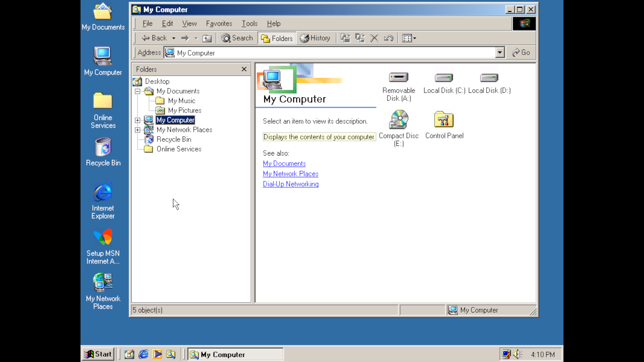The height and width of the screenshot is (362, 644).
Task: Select My Network Places in tree
Action: (x=184, y=130)
